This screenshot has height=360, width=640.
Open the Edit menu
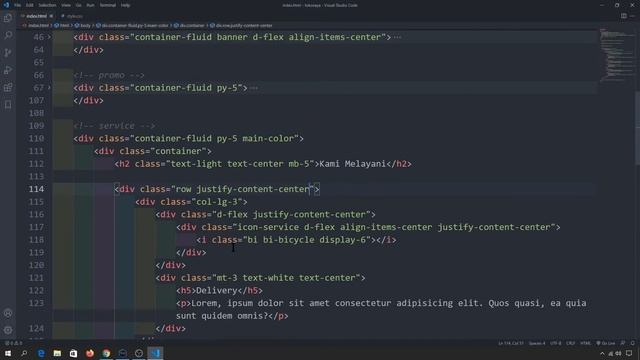pos(29,5)
